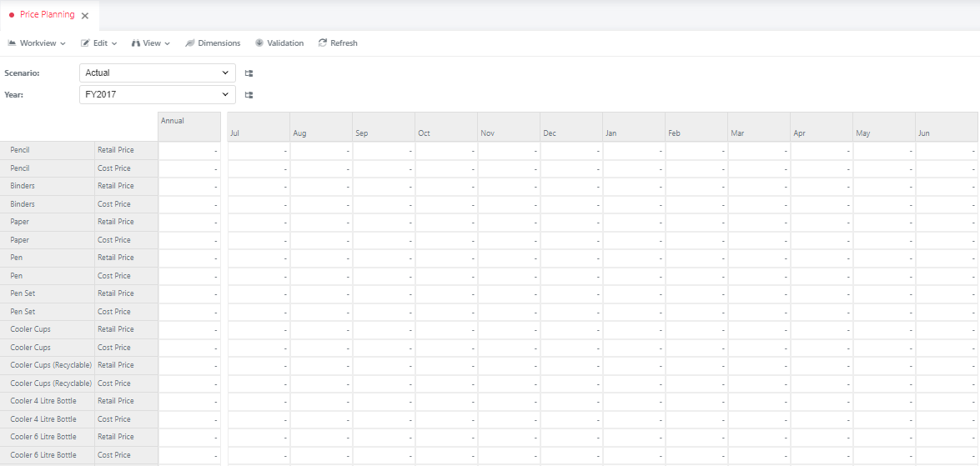Run Validation from the toolbar
980x466 pixels.
[279, 43]
